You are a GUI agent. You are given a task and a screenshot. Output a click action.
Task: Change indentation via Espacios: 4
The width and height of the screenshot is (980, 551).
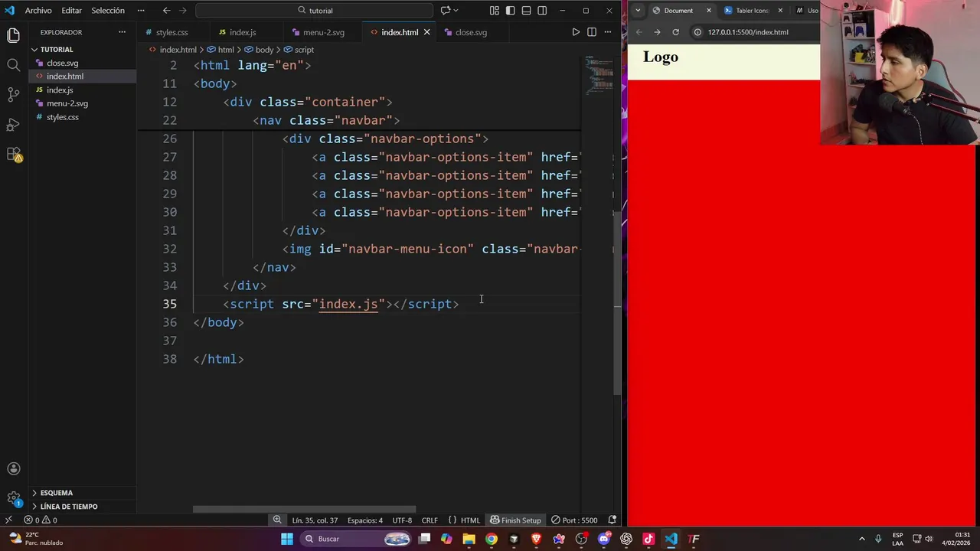(365, 520)
